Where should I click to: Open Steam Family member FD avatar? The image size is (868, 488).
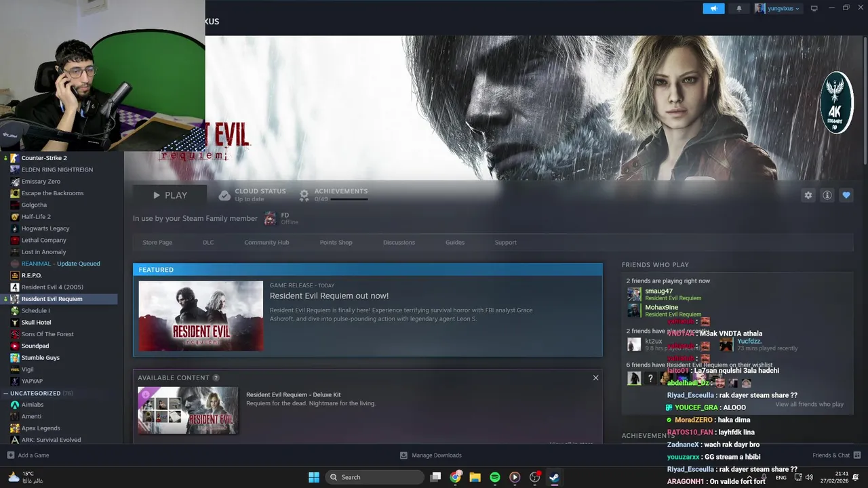270,218
